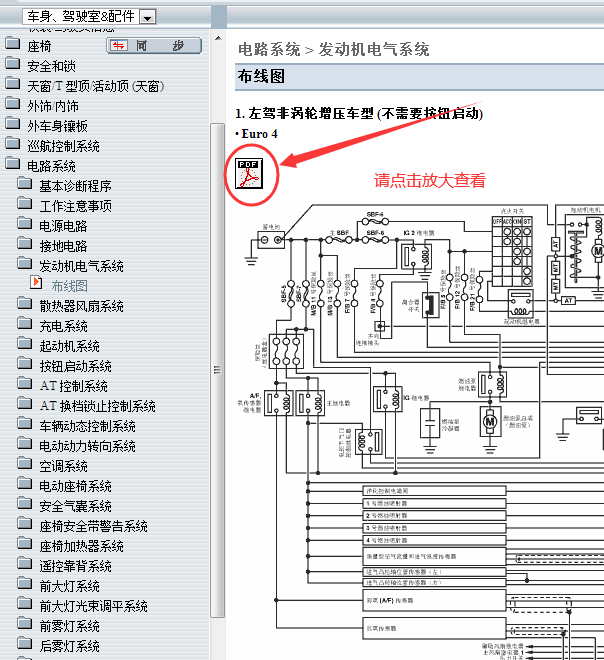Click the folder icon beside 电路系统
Viewport: 604px width, 660px height.
13,164
